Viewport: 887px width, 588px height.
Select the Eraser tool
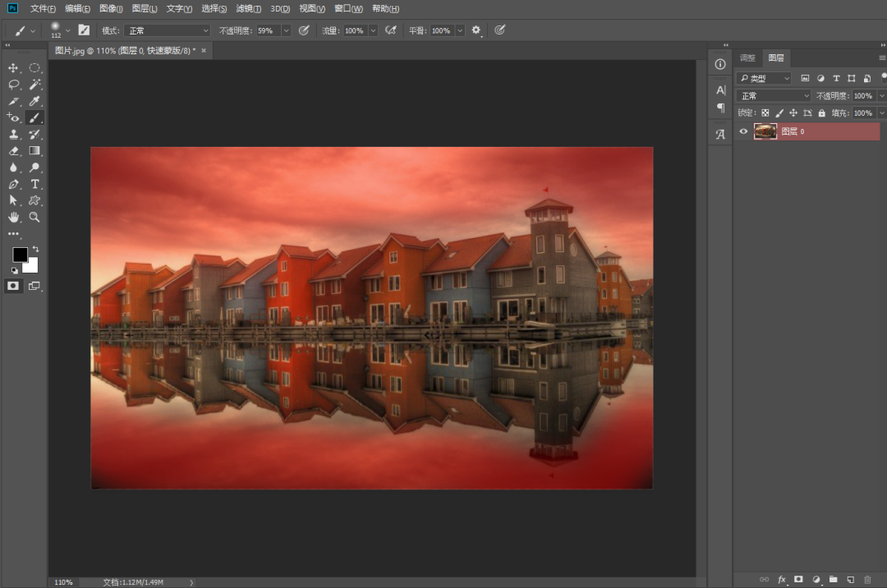13,151
